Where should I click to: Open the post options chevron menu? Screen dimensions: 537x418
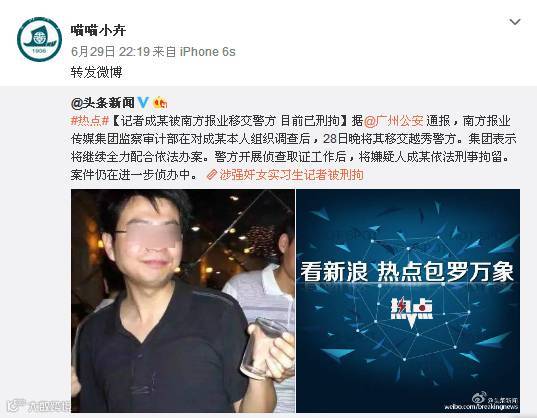pyautogui.click(x=515, y=23)
